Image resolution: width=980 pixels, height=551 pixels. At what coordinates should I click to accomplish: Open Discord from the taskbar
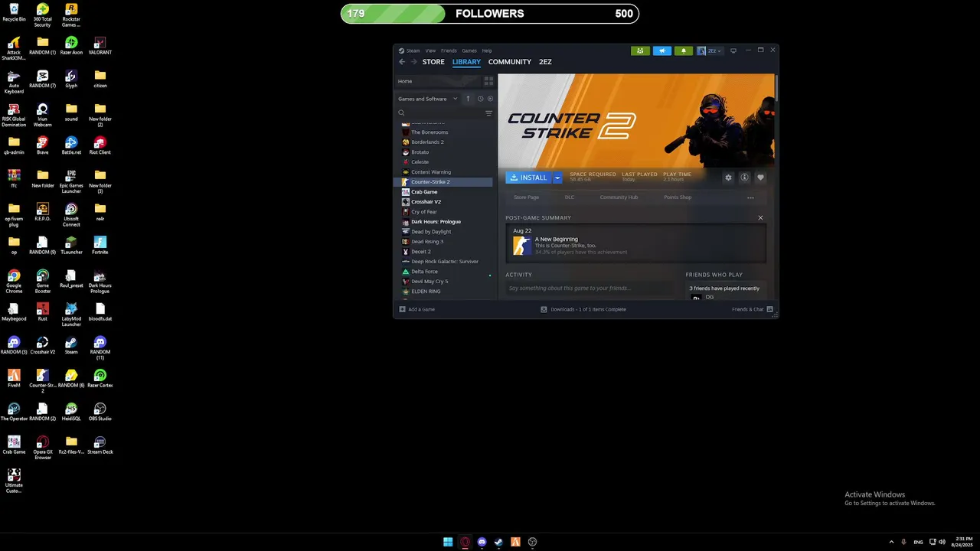(482, 542)
